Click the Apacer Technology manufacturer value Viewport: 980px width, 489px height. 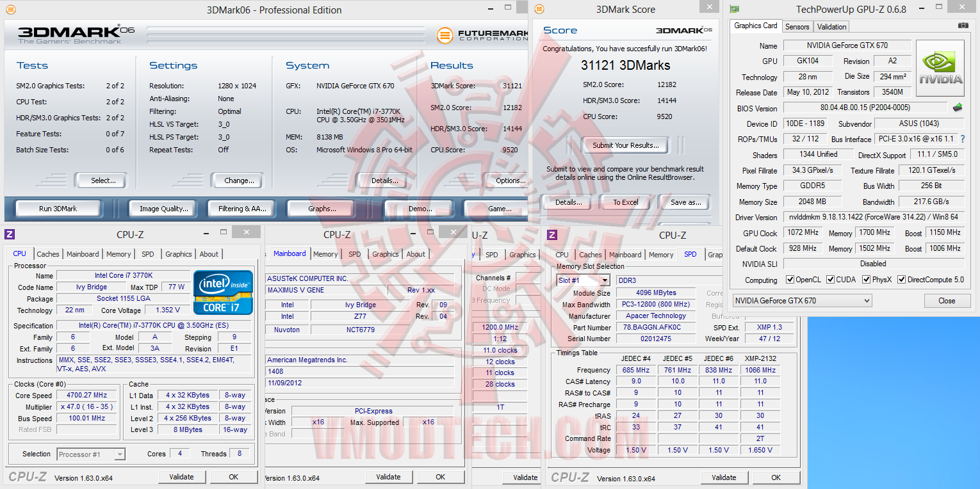click(656, 316)
